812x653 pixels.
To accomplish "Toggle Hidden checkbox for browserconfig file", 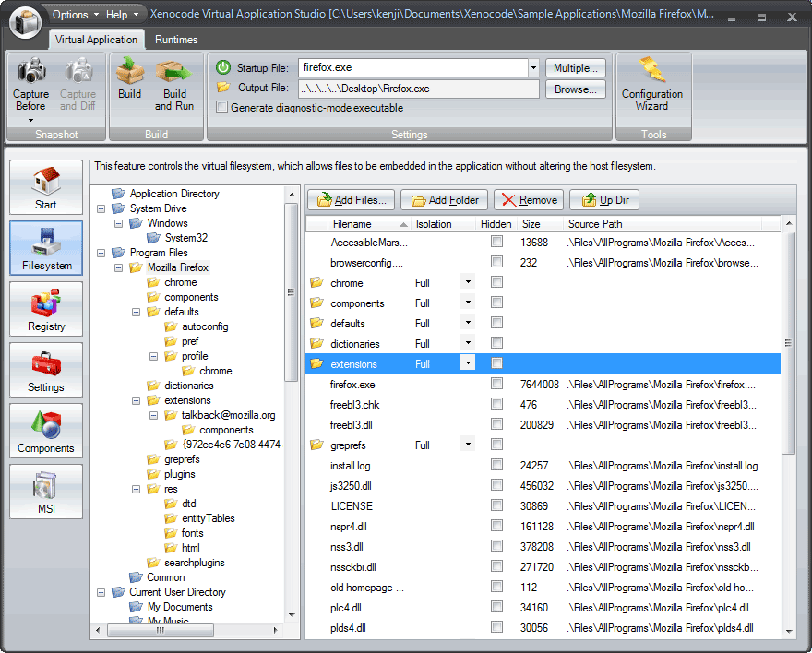I will (496, 261).
